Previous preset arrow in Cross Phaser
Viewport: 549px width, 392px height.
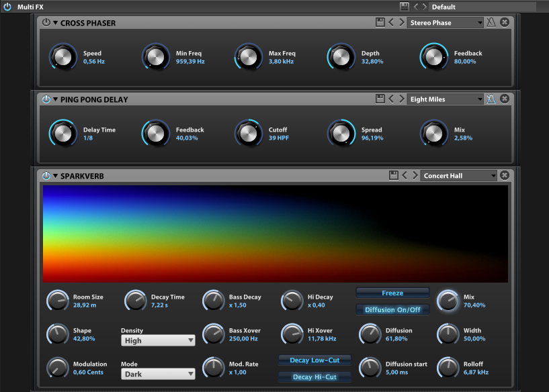pyautogui.click(x=391, y=22)
